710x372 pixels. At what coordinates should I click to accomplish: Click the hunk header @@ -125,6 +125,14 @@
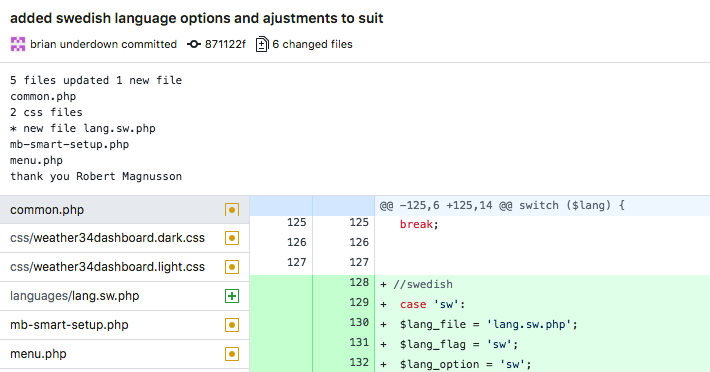[502, 206]
